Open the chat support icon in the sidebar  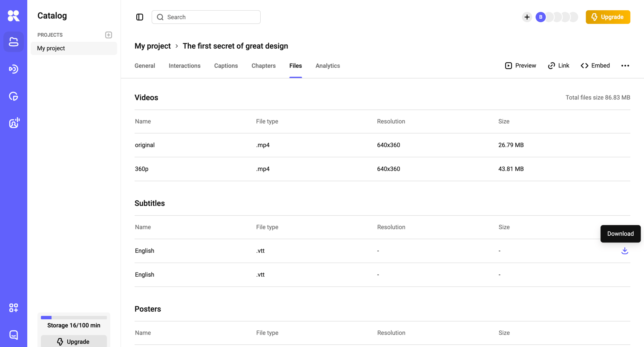(14, 335)
